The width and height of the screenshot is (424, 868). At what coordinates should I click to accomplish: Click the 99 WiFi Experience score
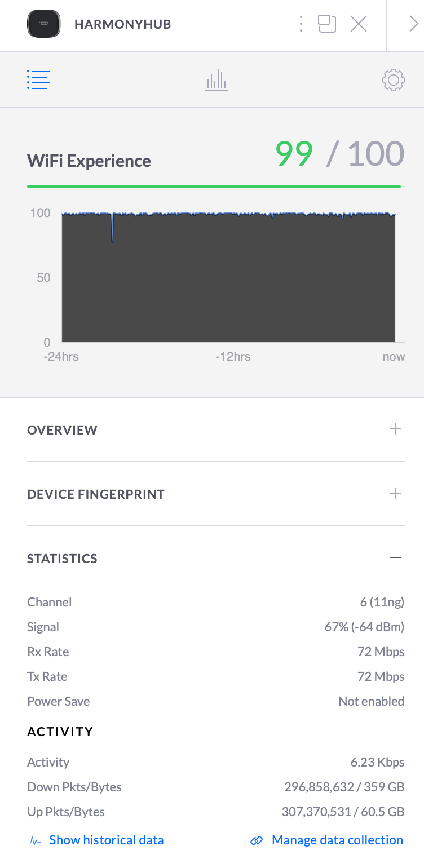294,153
